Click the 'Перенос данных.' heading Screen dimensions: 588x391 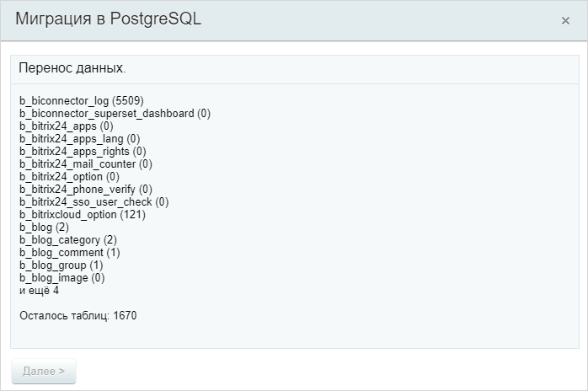pos(72,68)
